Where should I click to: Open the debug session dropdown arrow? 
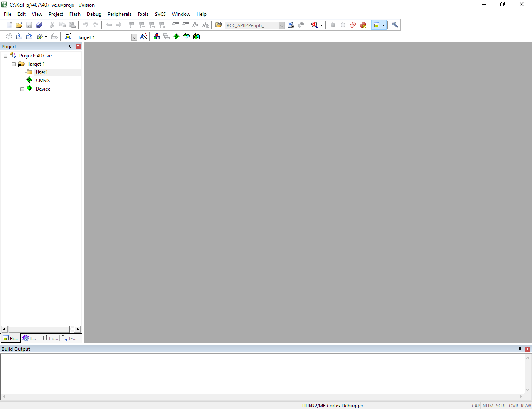point(321,25)
